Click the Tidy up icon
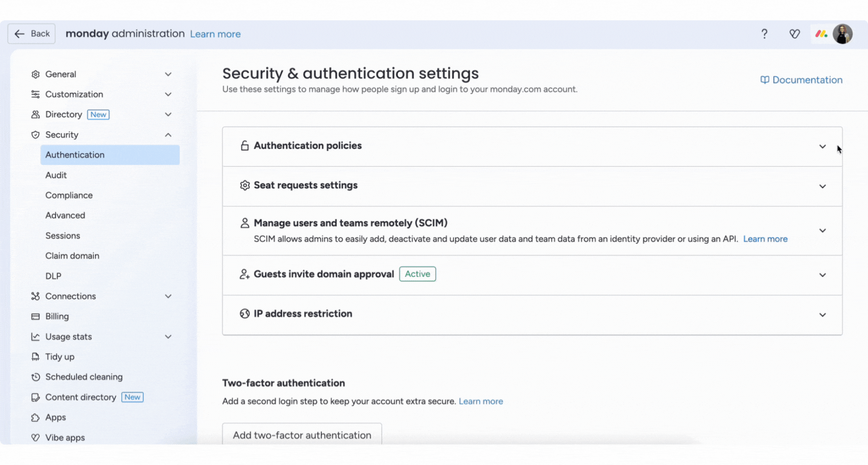 click(x=36, y=357)
